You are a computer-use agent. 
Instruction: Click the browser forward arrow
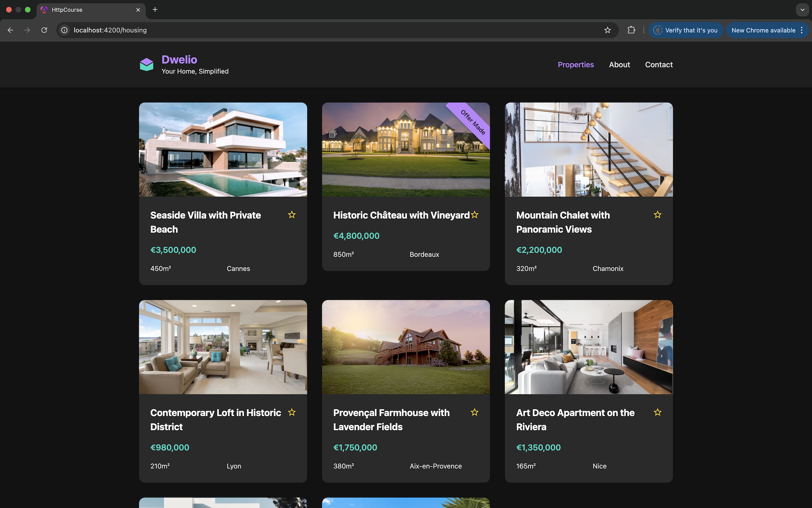pyautogui.click(x=27, y=30)
